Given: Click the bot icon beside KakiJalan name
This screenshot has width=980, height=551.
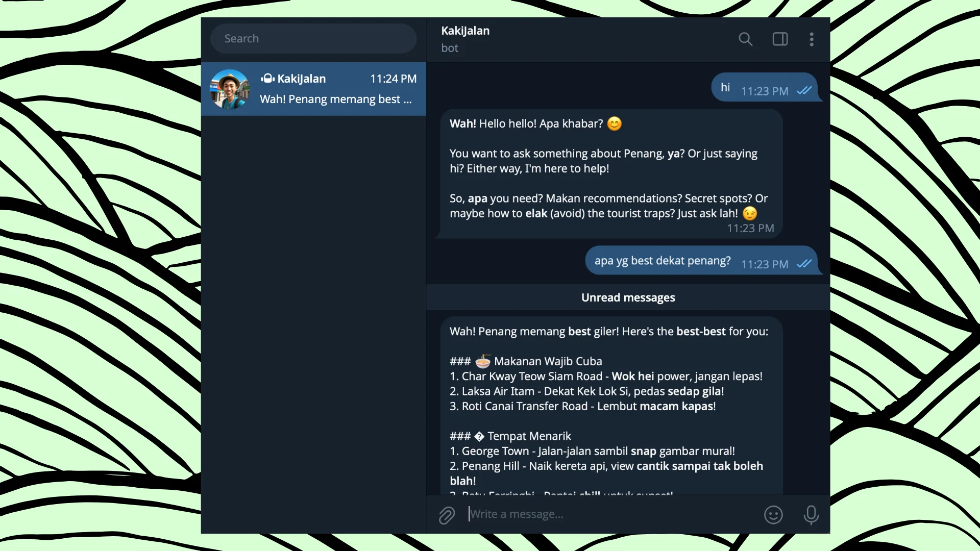Looking at the screenshot, I should 267,79.
